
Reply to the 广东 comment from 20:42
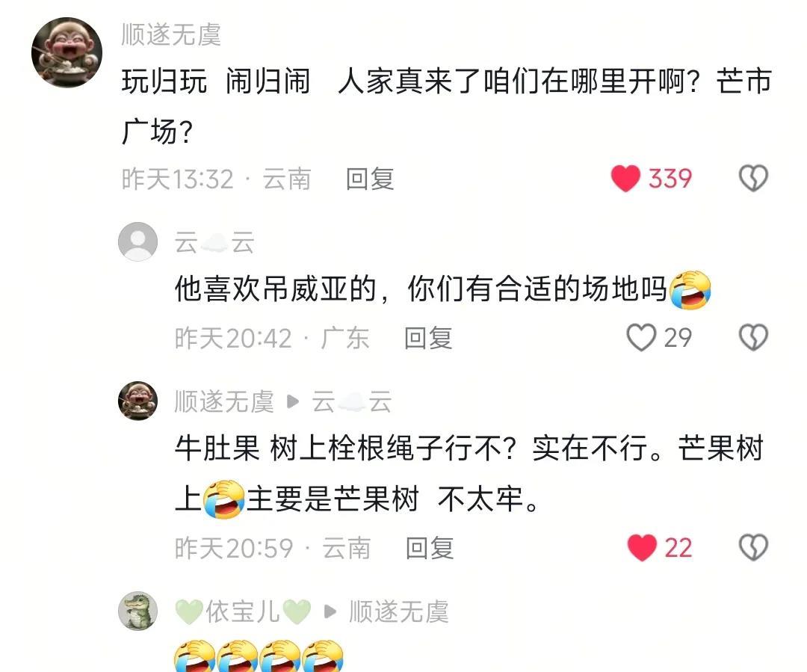pyautogui.click(x=427, y=339)
